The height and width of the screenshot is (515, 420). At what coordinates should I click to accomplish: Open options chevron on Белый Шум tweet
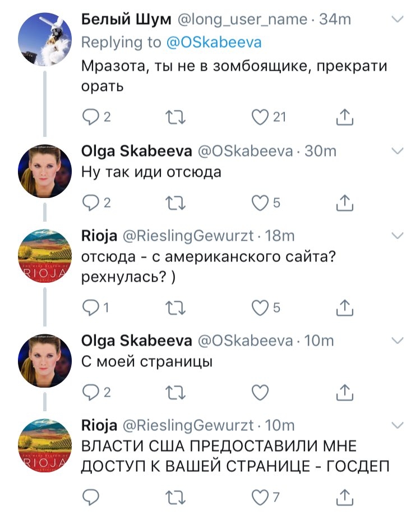398,20
